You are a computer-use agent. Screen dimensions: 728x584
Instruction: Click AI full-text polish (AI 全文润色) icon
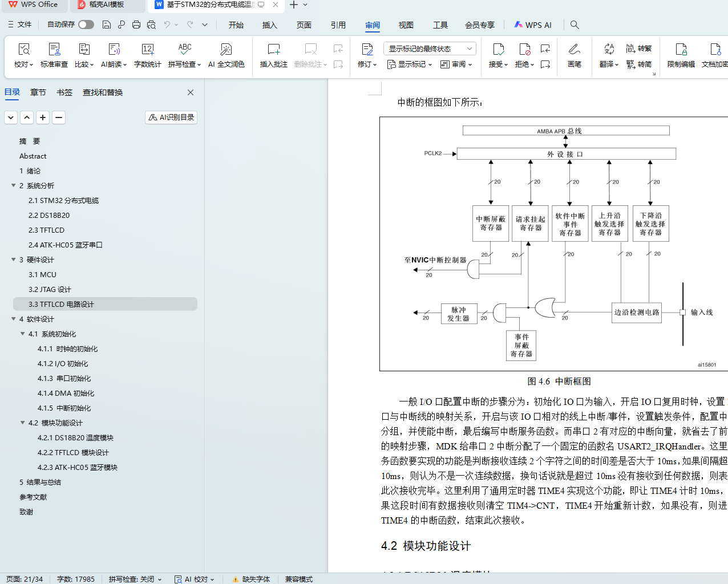226,50
